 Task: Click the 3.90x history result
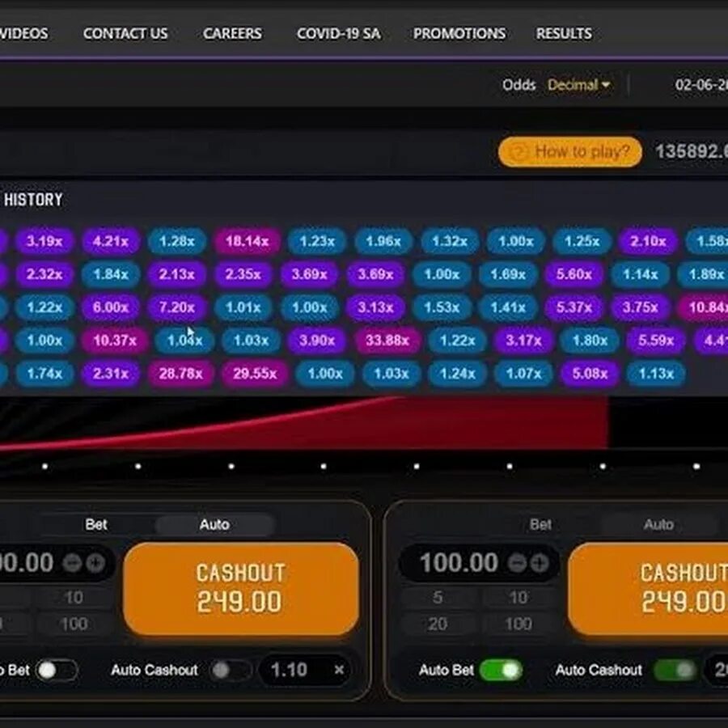coord(316,341)
